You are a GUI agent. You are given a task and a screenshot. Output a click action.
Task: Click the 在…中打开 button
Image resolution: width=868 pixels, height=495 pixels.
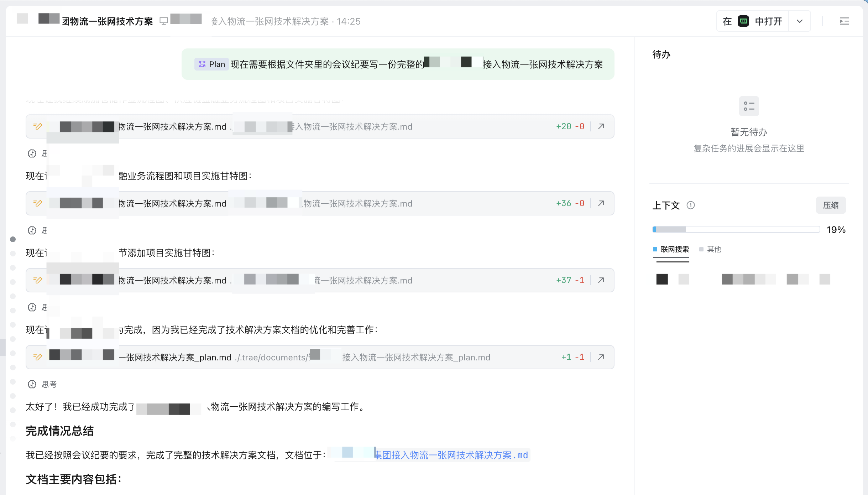752,21
